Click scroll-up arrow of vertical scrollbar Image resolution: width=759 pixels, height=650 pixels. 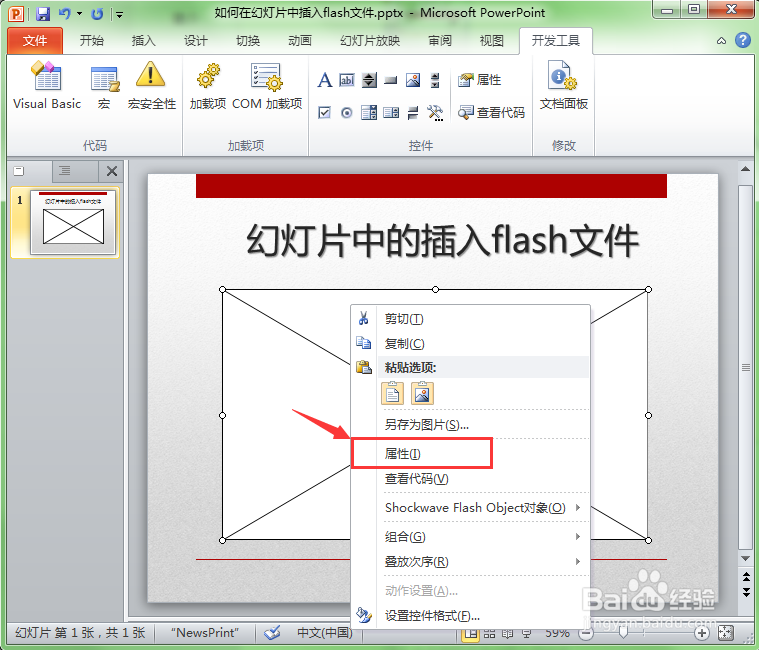(x=745, y=169)
